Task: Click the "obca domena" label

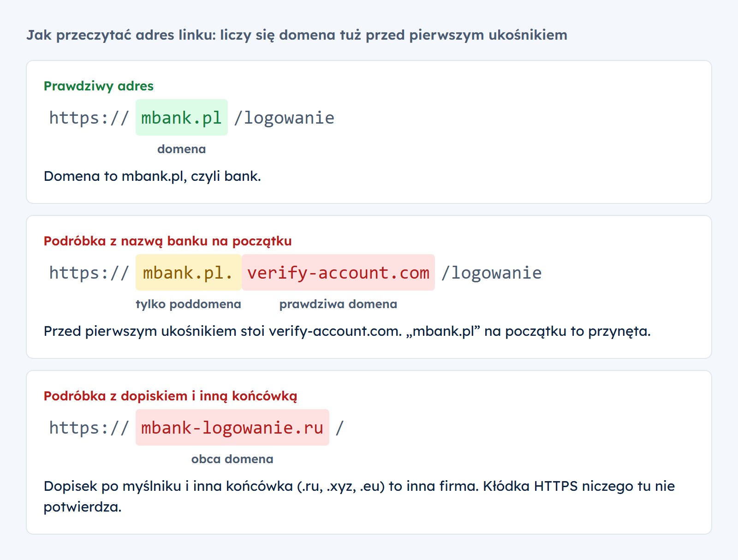Action: tap(232, 459)
